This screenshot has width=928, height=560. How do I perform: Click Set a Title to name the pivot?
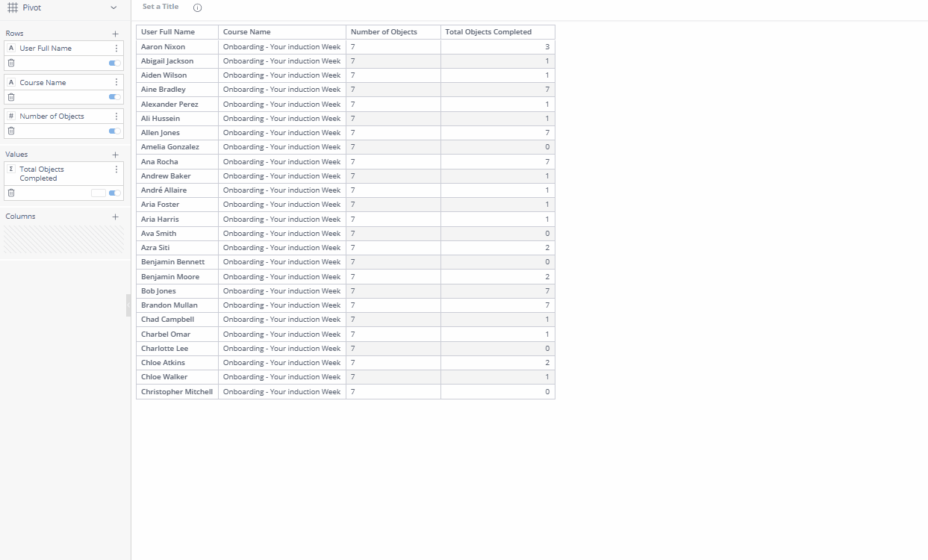coord(160,7)
